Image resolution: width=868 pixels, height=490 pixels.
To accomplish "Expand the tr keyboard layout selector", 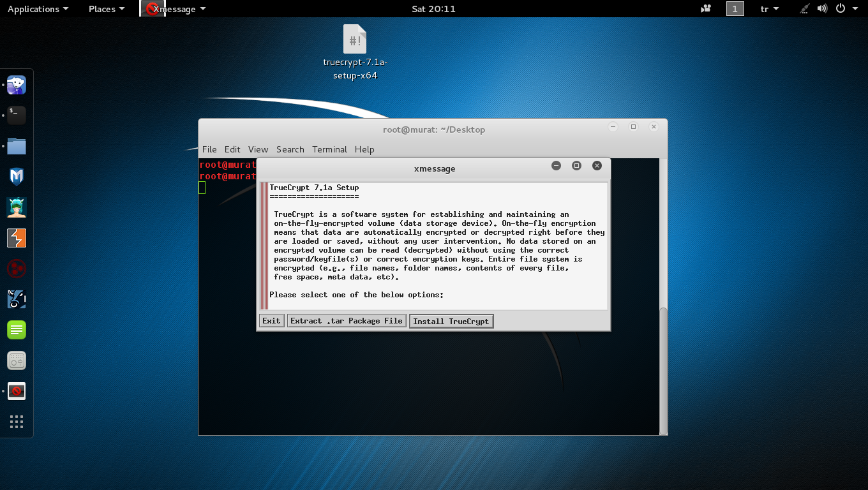I will click(770, 9).
